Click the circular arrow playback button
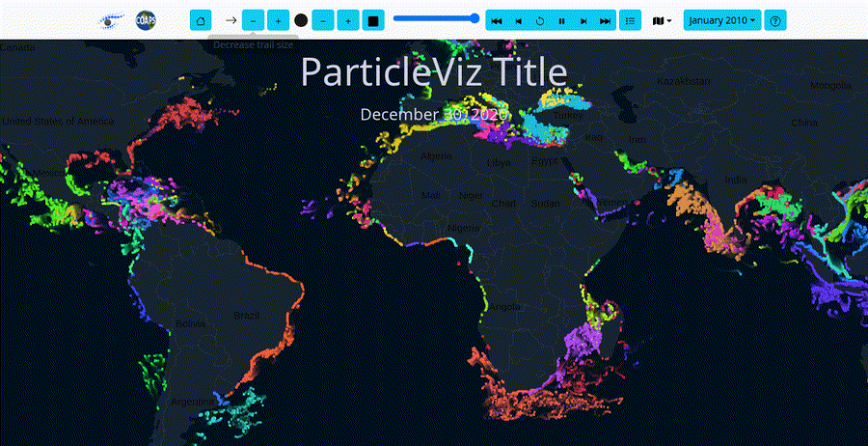 (540, 20)
